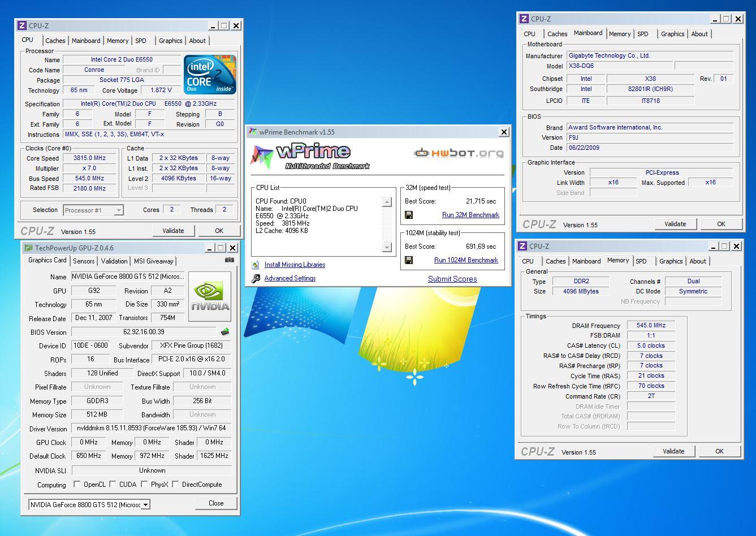Click the BIOS Date value 06/22/2009
This screenshot has width=756, height=536.
click(650, 148)
